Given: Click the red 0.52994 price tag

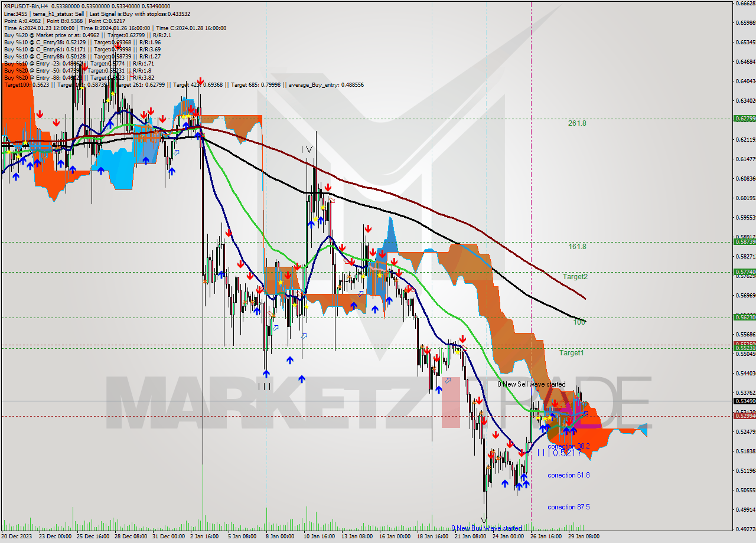Looking at the screenshot, I should click(x=744, y=416).
